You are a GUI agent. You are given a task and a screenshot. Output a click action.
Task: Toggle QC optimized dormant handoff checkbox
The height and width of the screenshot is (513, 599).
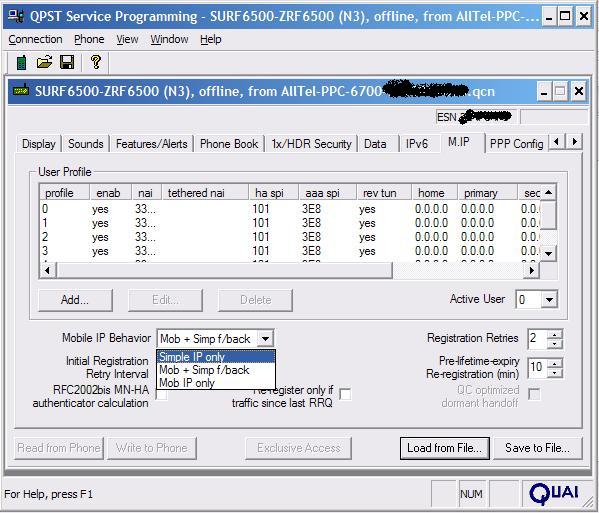tap(534, 394)
